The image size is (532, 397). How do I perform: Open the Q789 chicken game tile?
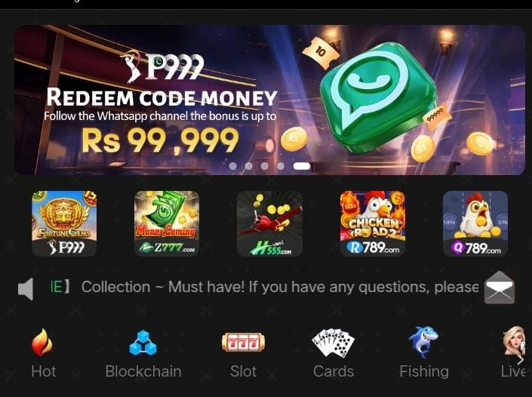[475, 223]
